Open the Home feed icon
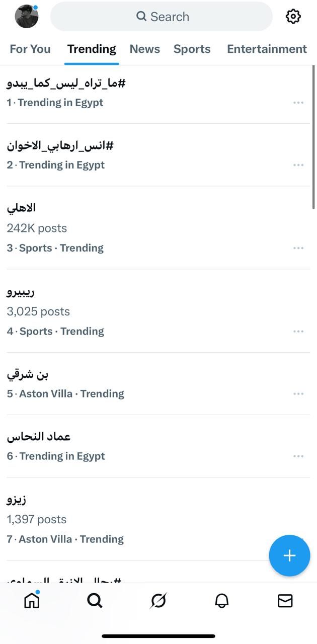317x644 pixels. pos(31,600)
